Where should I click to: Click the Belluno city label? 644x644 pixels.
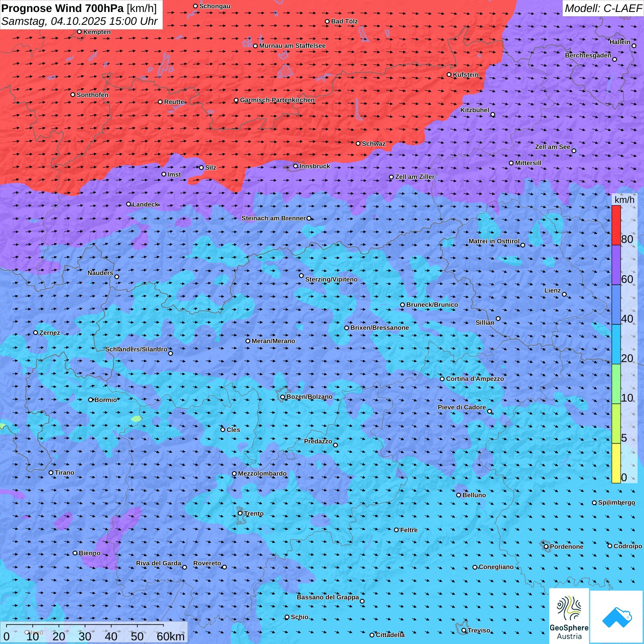pyautogui.click(x=474, y=495)
